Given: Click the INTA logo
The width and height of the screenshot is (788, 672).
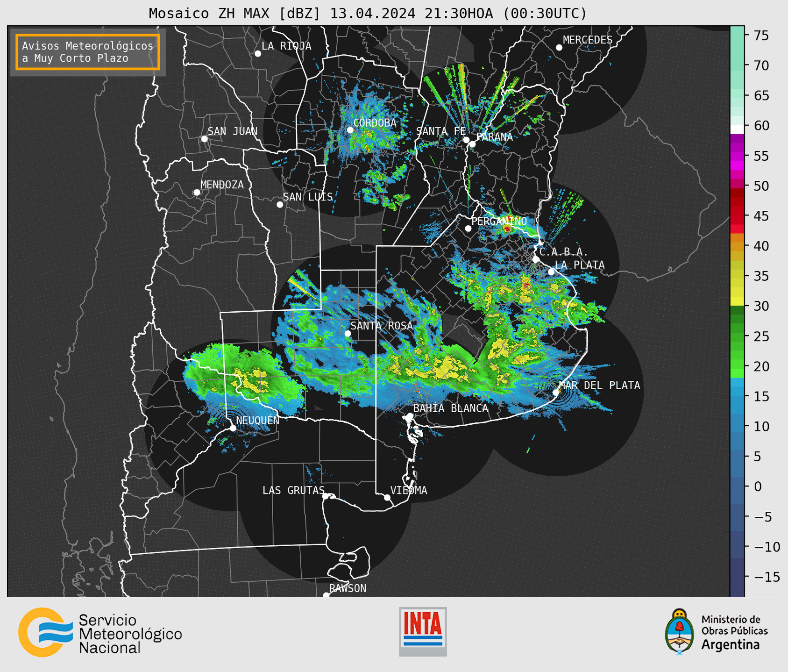Looking at the screenshot, I should [423, 631].
